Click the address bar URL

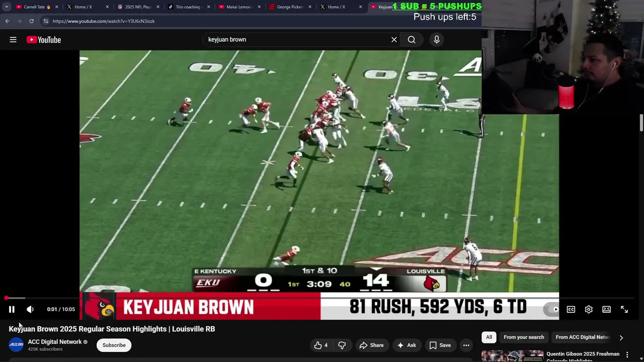pos(104,21)
